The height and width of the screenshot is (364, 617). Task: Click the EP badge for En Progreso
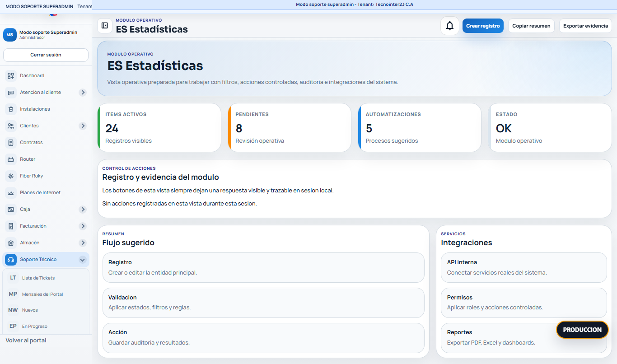coord(13,326)
